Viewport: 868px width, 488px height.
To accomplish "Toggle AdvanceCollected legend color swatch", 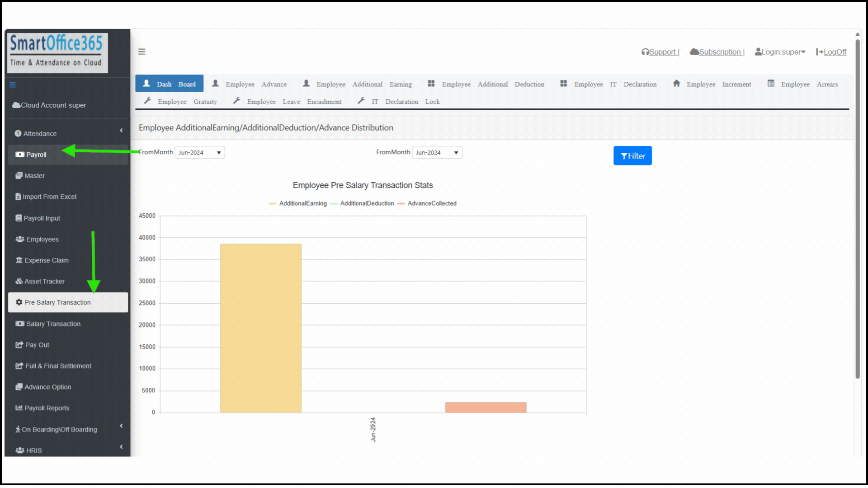I will [x=401, y=203].
